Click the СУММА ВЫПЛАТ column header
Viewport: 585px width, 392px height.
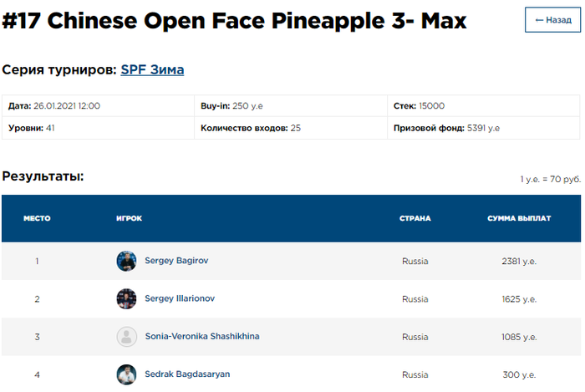click(519, 218)
